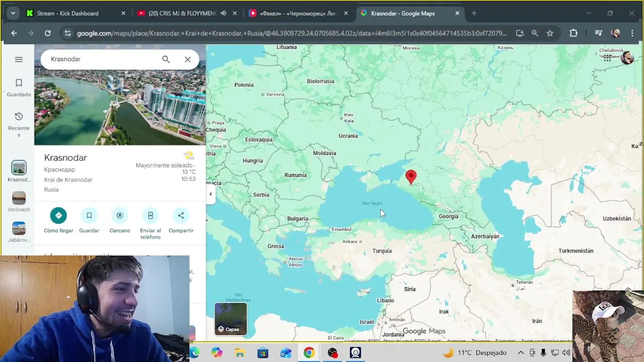Click the Compartir share button

click(x=181, y=220)
